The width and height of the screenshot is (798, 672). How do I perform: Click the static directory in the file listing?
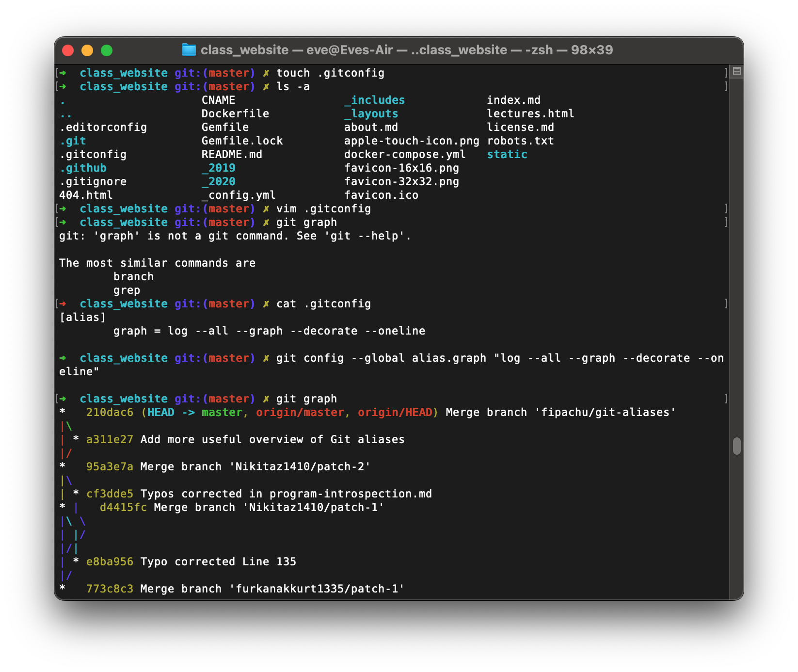coord(506,154)
